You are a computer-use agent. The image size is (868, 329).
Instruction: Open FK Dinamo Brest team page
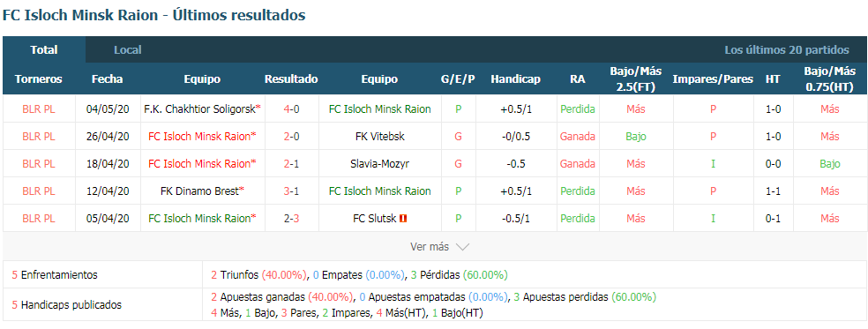pos(200,191)
